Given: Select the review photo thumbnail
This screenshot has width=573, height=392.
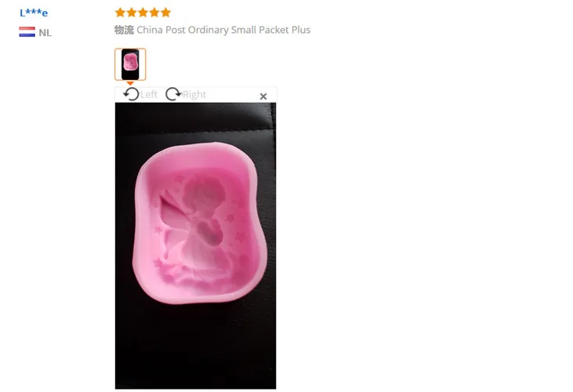Looking at the screenshot, I should [130, 64].
